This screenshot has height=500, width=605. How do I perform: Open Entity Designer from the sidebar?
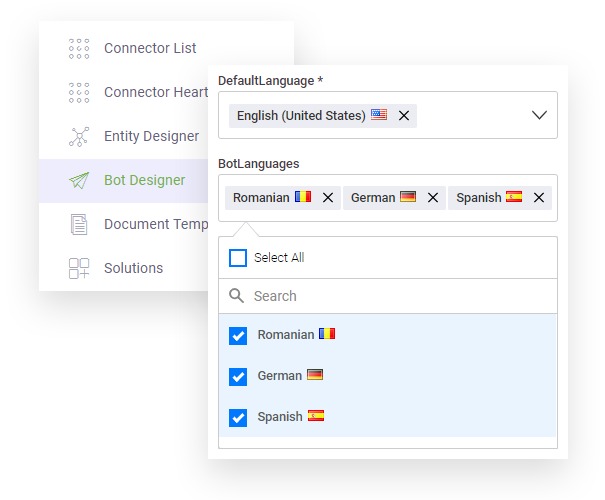pyautogui.click(x=151, y=136)
